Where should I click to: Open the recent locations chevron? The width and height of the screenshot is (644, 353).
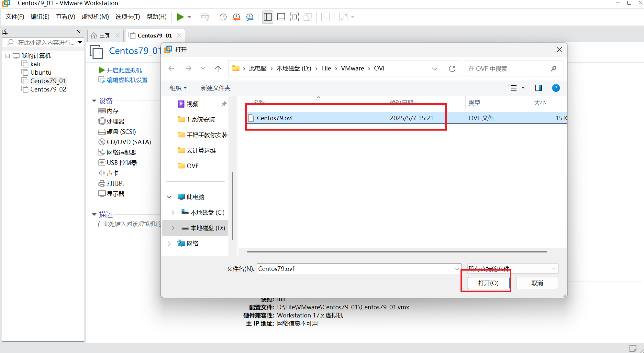pyautogui.click(x=203, y=69)
